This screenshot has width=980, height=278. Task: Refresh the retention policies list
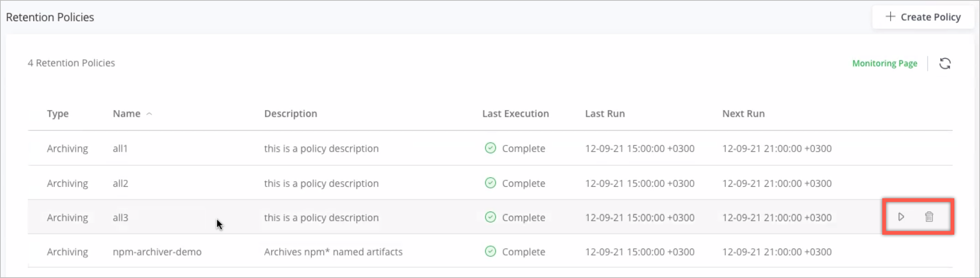pos(945,63)
